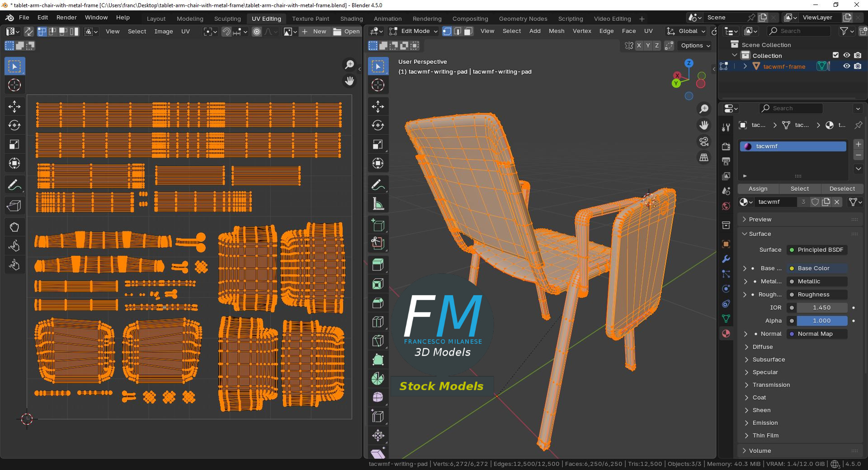Viewport: 868px width, 470px height.
Task: Switch to the Shading workspace tab
Action: pos(351,19)
